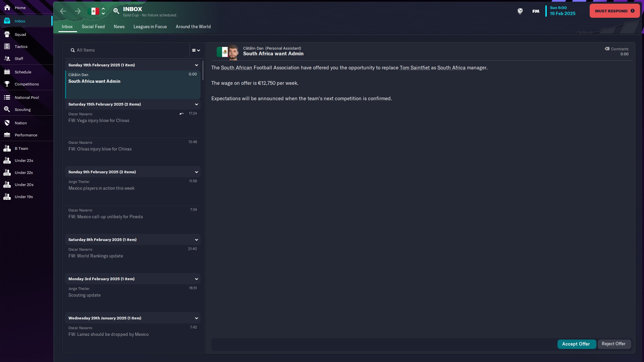Click the Tactics board icon
644x362 pixels.
(x=7, y=46)
